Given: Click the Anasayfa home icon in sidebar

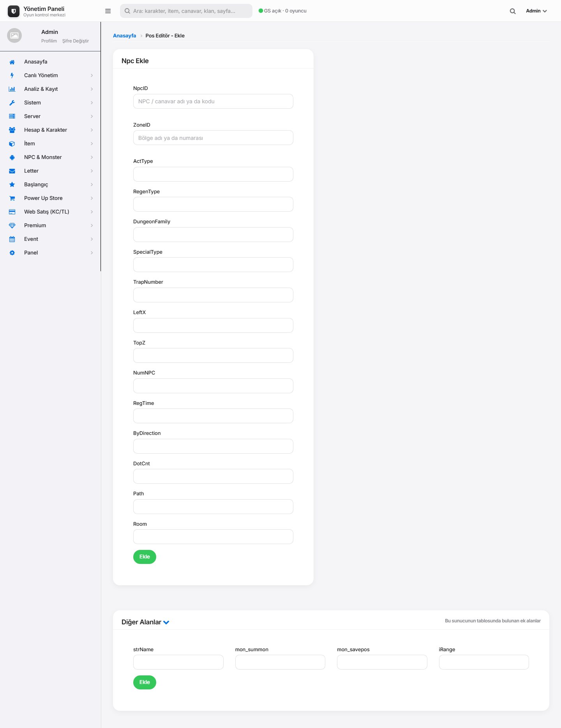Looking at the screenshot, I should pos(12,62).
